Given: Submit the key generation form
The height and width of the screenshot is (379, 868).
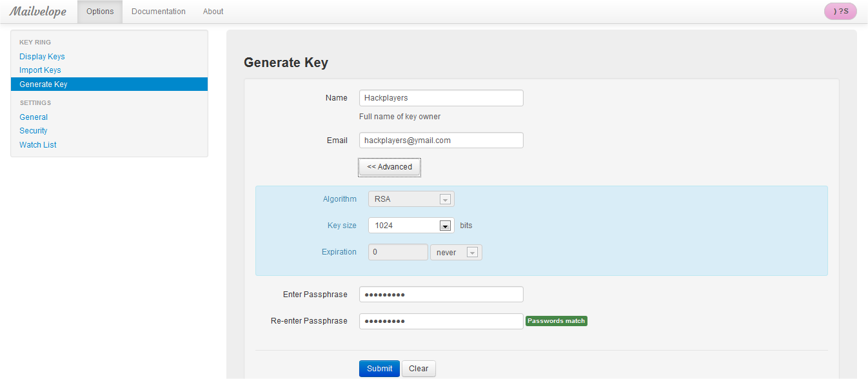Looking at the screenshot, I should coord(379,369).
